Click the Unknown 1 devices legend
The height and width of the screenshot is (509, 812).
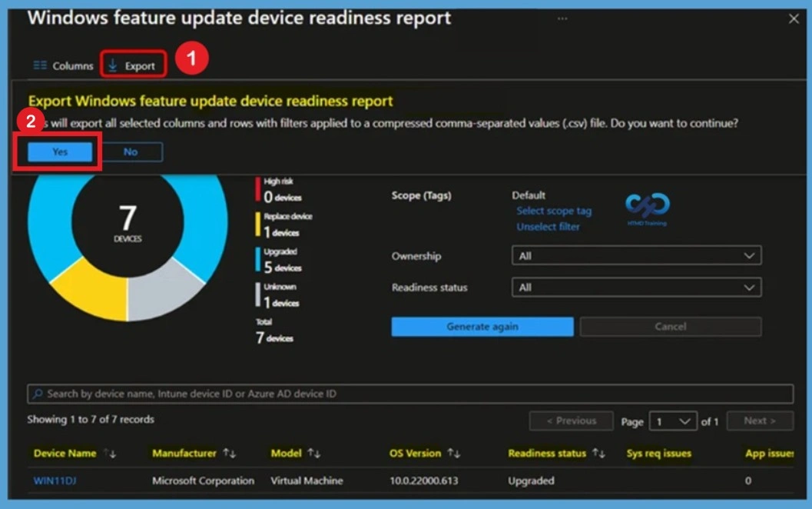(277, 296)
